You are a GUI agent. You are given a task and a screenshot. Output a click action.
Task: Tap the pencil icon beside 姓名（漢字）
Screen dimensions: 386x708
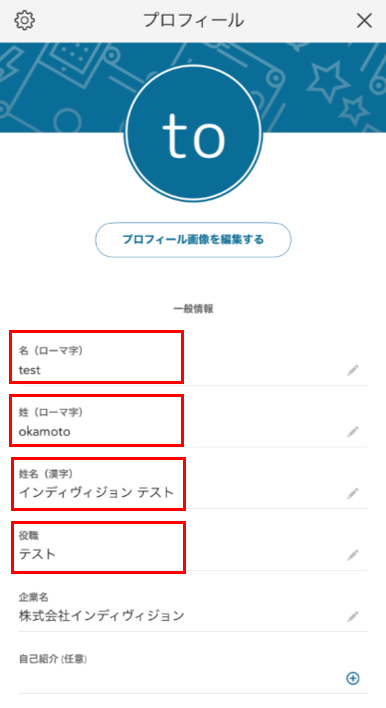coord(353,493)
